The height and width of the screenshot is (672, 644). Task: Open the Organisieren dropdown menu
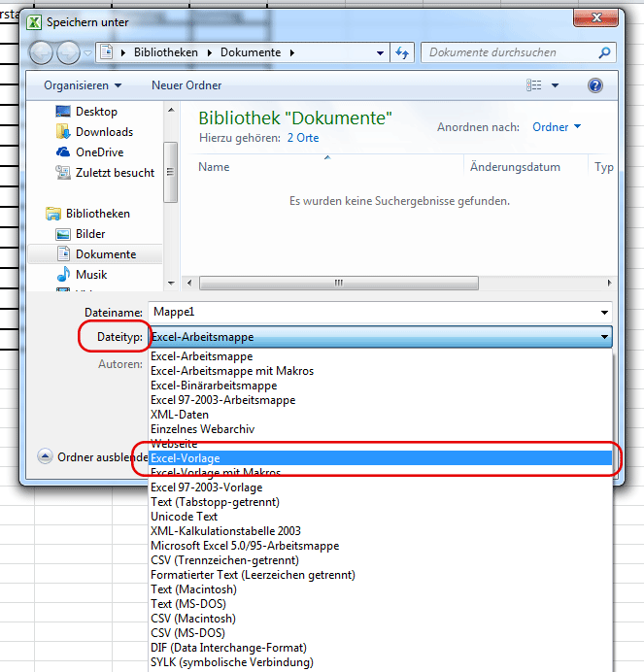[x=83, y=85]
